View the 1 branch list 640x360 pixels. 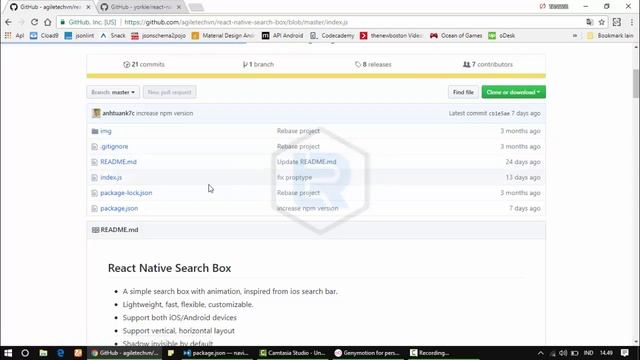coord(258,64)
